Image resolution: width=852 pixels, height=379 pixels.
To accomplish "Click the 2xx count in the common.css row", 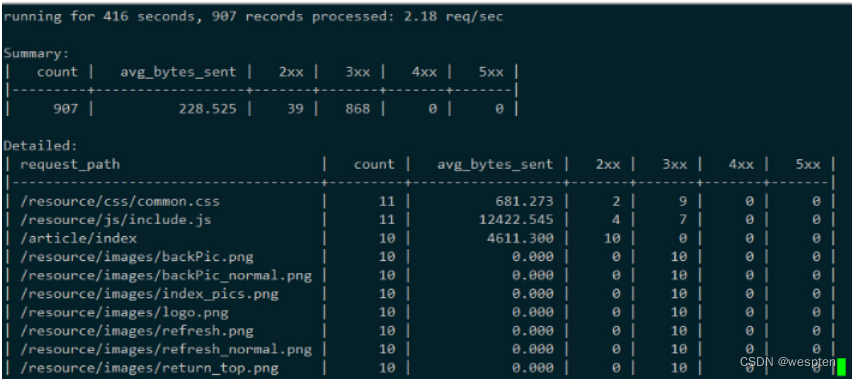I will point(616,201).
